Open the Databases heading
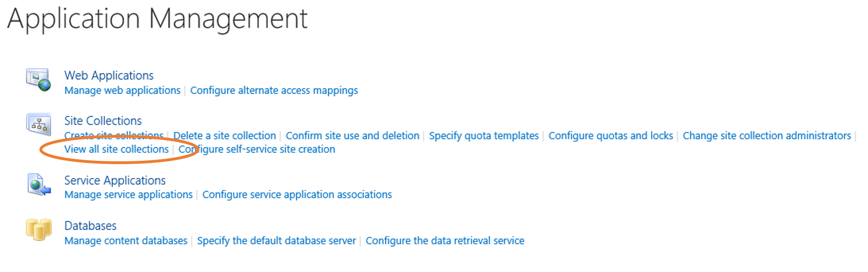This screenshot has height=272, width=868. tap(90, 226)
